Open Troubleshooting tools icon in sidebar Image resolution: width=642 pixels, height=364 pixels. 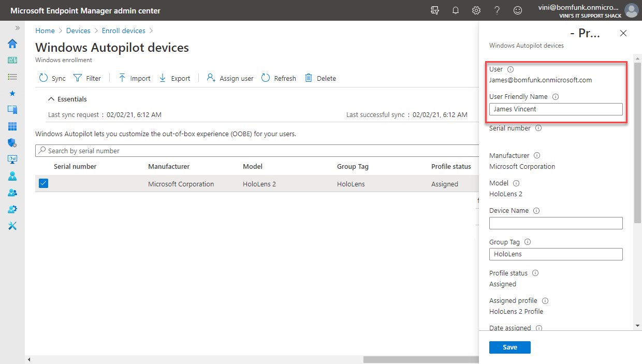point(12,226)
